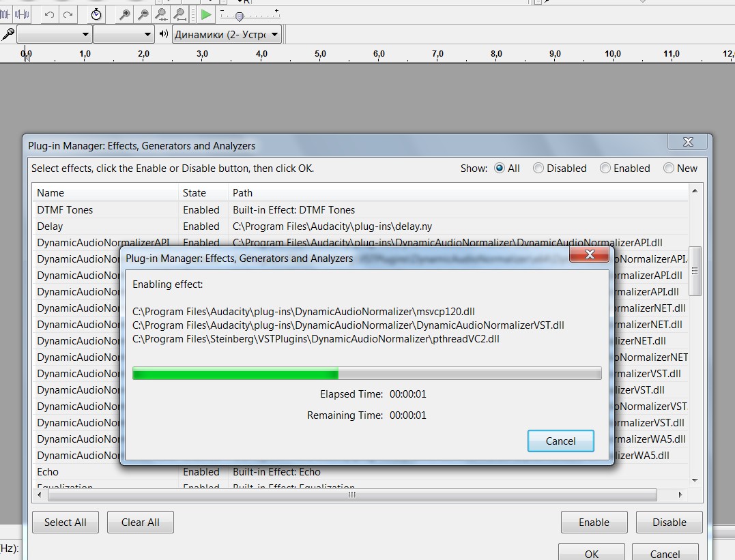Click the Trim audio toolbar icon

pyautogui.click(x=5, y=14)
